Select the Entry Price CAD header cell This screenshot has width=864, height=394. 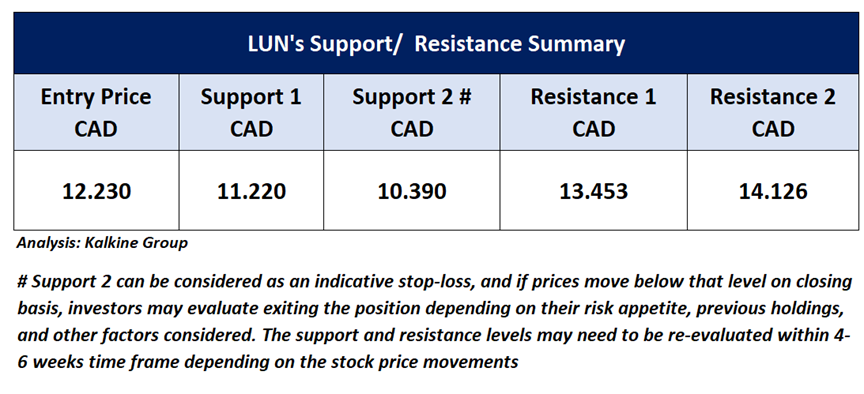pyautogui.click(x=96, y=112)
